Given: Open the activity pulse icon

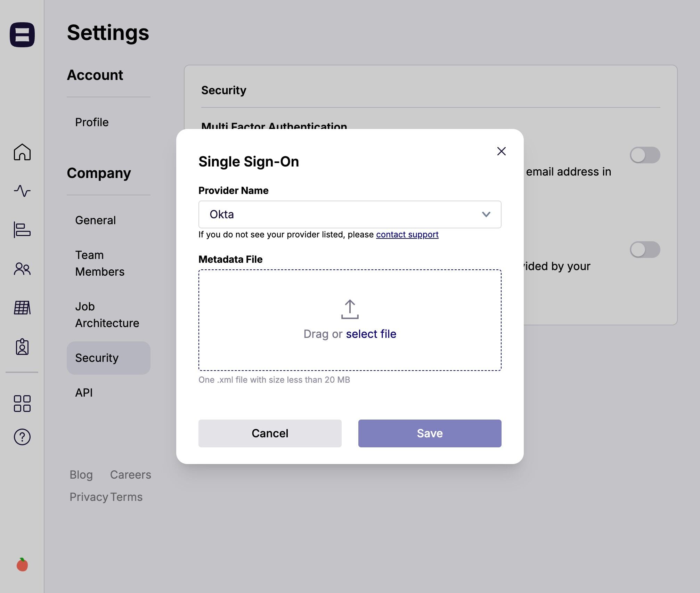Looking at the screenshot, I should pyautogui.click(x=22, y=191).
